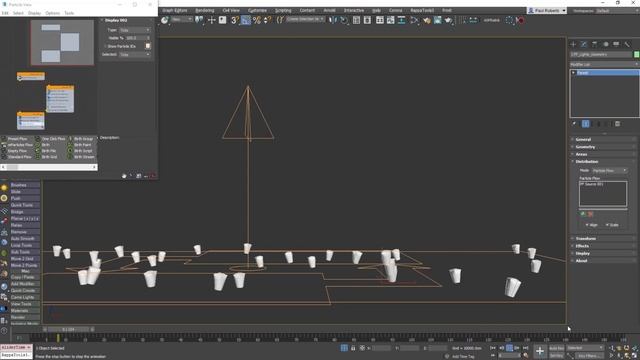Click the Cams Lights button
Screen dimensions: 640x360
pyautogui.click(x=25, y=297)
